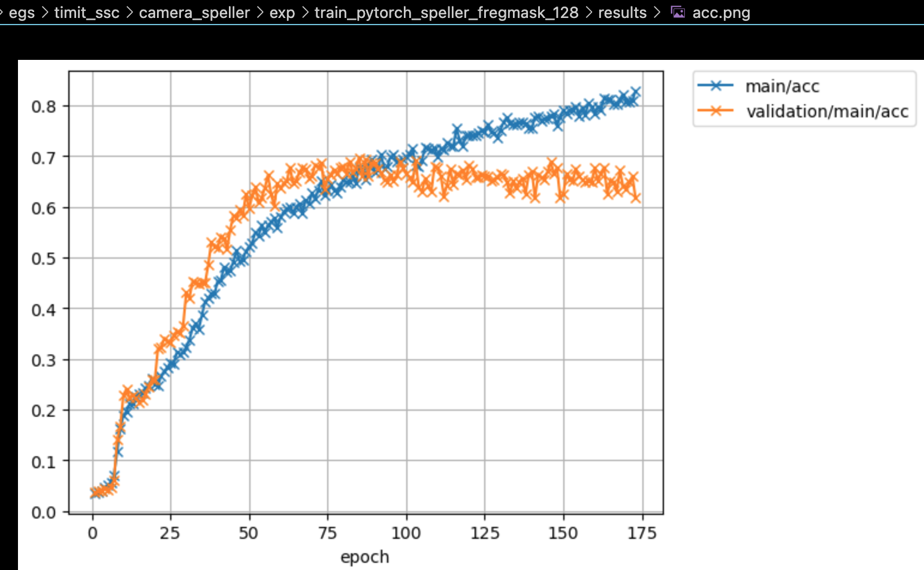Click the 'main/acc' legend label

[782, 86]
